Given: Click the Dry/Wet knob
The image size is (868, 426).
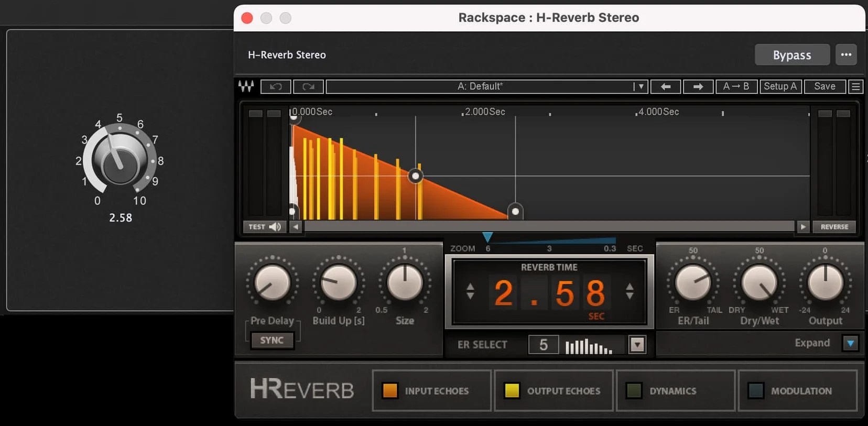Looking at the screenshot, I should 759,283.
